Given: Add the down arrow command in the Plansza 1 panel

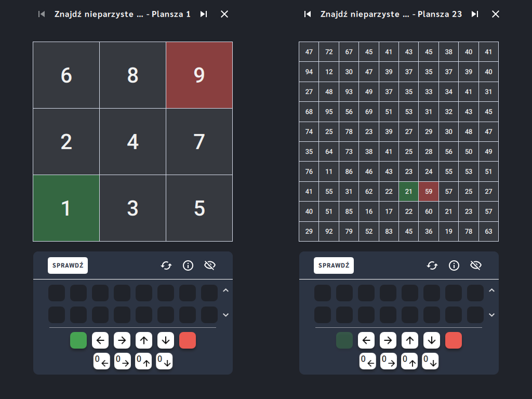Looking at the screenshot, I should [x=166, y=340].
